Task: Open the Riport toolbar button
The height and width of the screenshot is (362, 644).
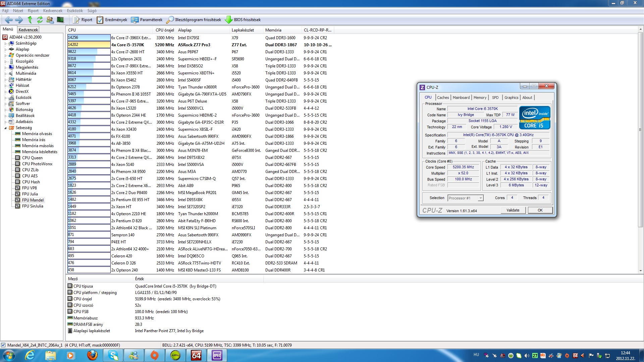Action: pos(83,20)
